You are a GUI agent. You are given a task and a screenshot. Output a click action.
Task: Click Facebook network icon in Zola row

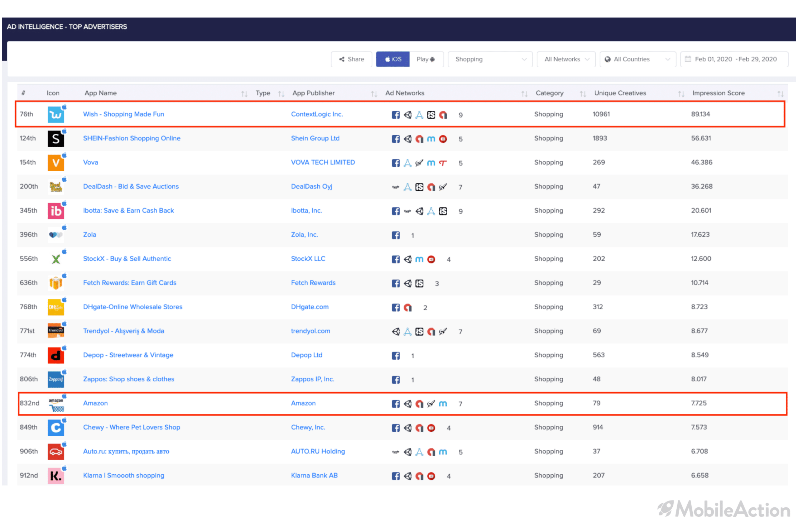pos(396,235)
